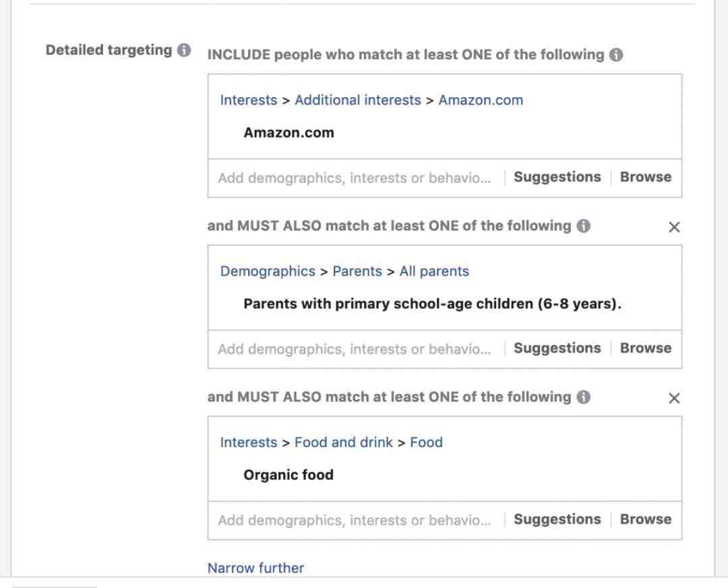Open Browse in the Organic food box

click(646, 519)
